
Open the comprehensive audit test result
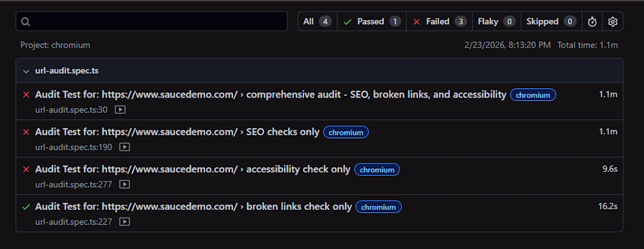click(x=270, y=95)
